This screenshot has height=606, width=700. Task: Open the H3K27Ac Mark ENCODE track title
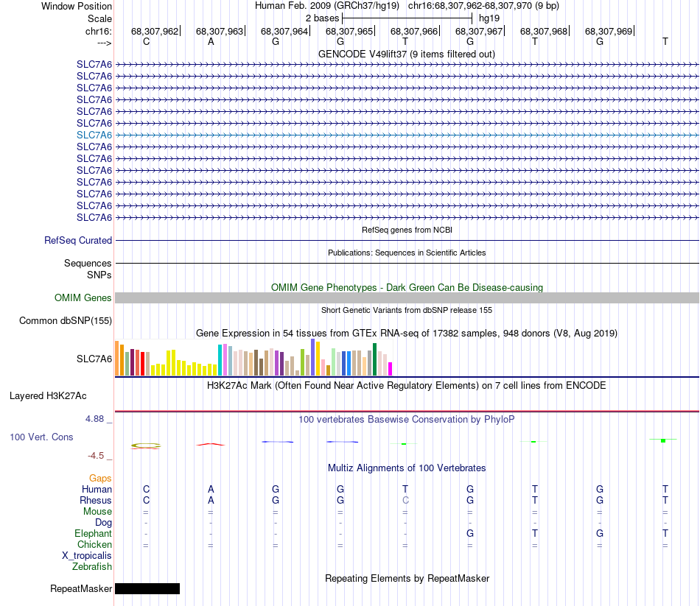click(x=407, y=386)
